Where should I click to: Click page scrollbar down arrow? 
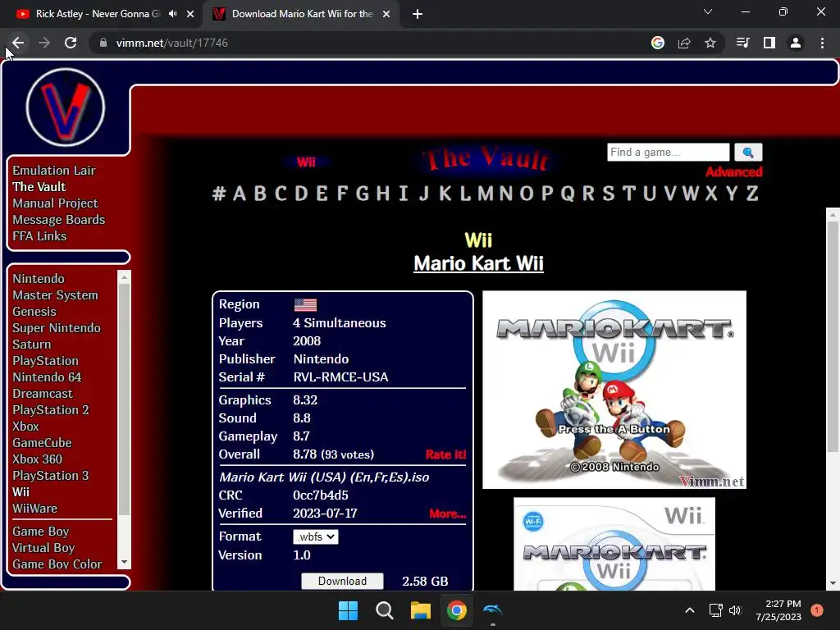pyautogui.click(x=833, y=583)
